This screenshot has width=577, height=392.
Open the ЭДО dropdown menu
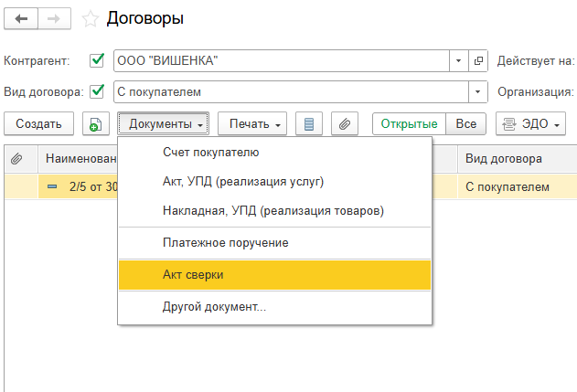click(x=530, y=124)
